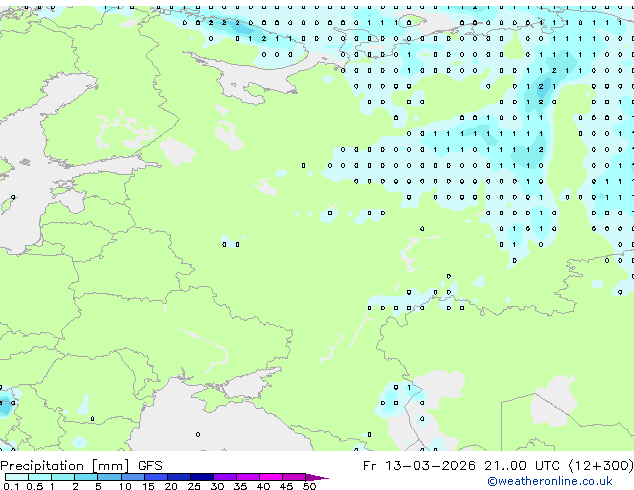Click the over-50 arrow tip of legend
Image resolution: width=634 pixels, height=490 pixels.
click(x=317, y=477)
